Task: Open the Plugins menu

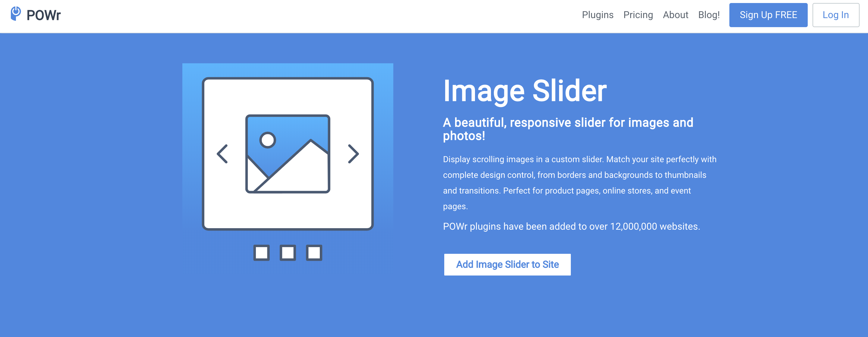Action: (x=597, y=14)
